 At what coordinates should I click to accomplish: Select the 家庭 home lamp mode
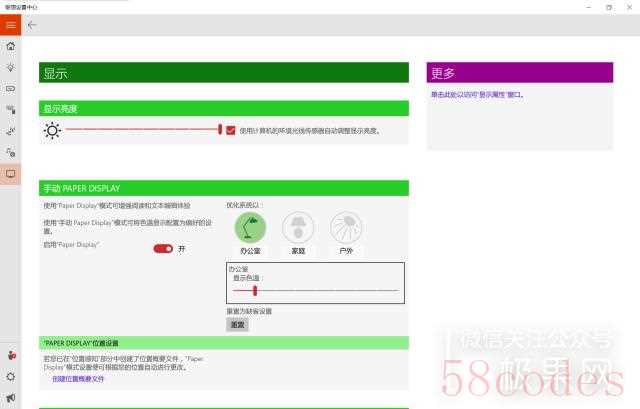point(298,229)
